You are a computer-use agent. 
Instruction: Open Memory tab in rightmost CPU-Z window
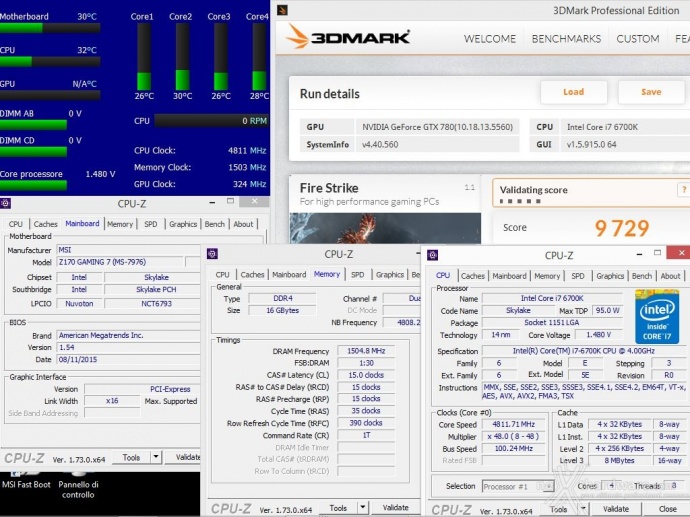[547, 276]
